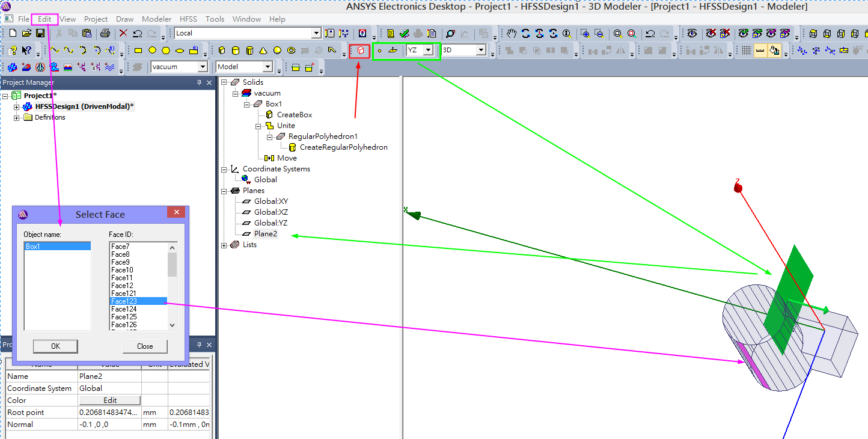Open the Draw menu
The width and height of the screenshot is (868, 439).
tap(125, 19)
